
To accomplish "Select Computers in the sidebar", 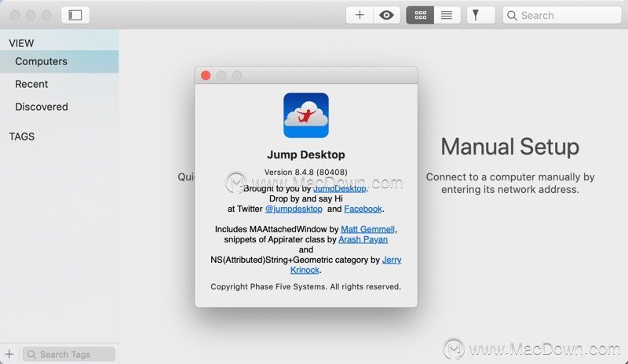I will coord(60,61).
